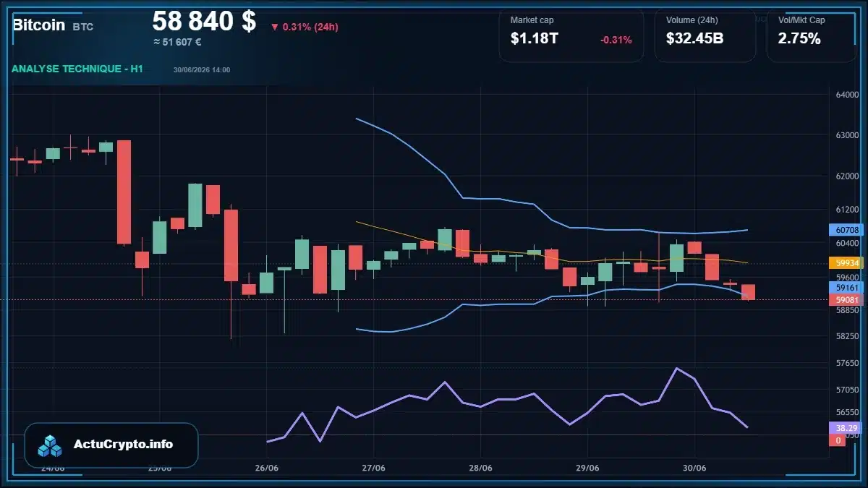Open the ActuCrypto.info link

tap(124, 445)
